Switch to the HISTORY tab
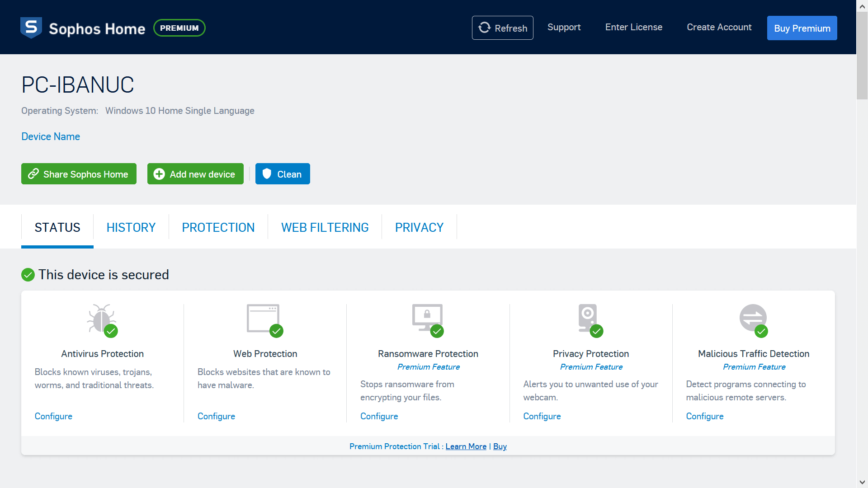This screenshot has width=868, height=488. coord(131,228)
